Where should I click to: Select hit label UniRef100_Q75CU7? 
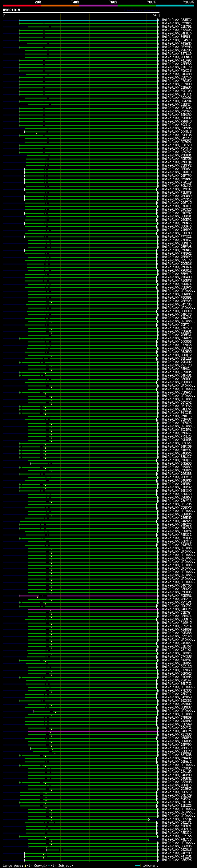[x=176, y=189]
